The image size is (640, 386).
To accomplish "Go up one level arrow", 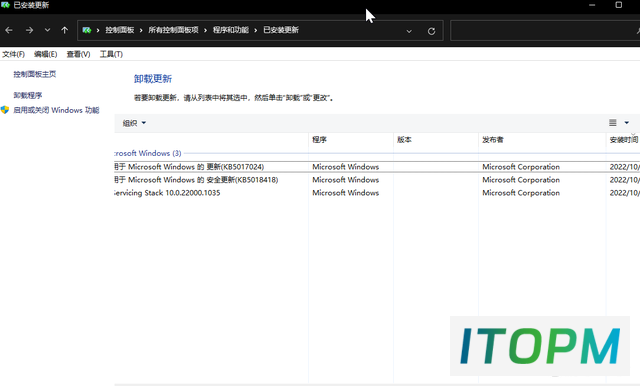I will (x=64, y=30).
